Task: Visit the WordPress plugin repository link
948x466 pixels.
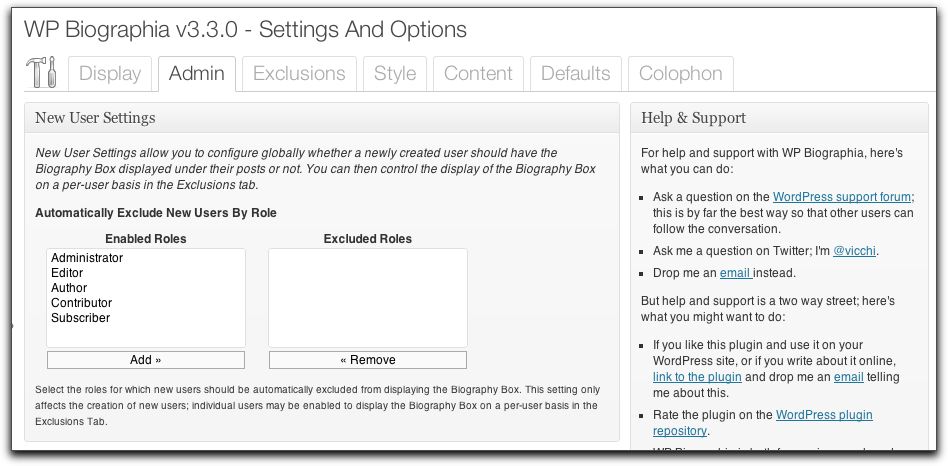Action: click(x=824, y=415)
